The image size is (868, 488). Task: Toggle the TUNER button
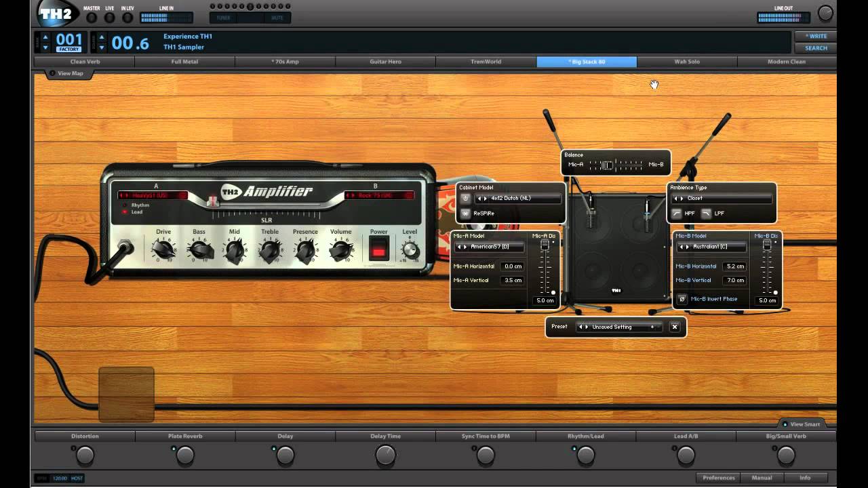[x=223, y=18]
